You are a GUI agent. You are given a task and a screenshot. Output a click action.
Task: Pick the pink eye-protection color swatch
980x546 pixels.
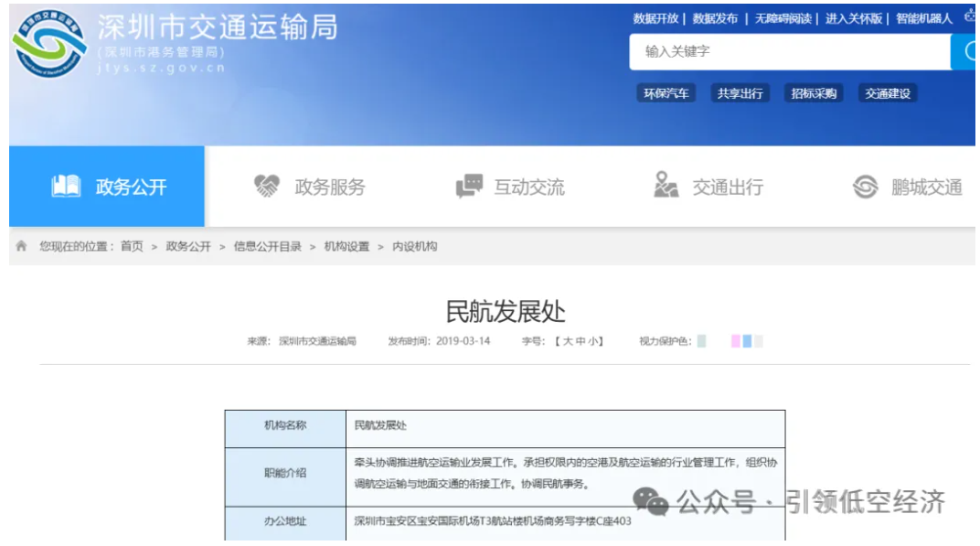click(735, 341)
